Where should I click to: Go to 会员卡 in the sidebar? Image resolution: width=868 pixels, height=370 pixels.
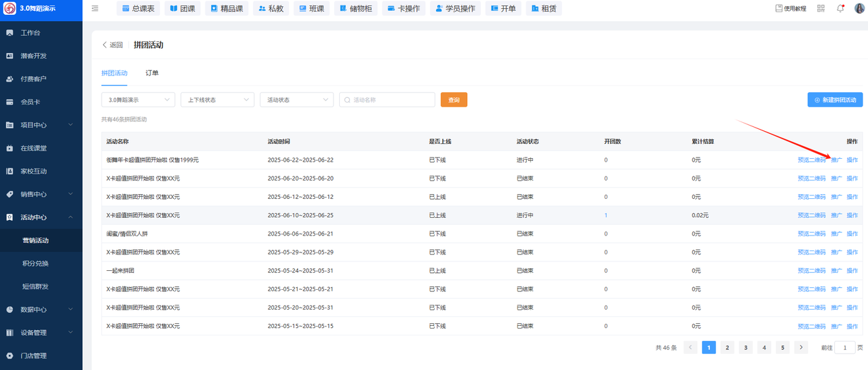[x=30, y=102]
